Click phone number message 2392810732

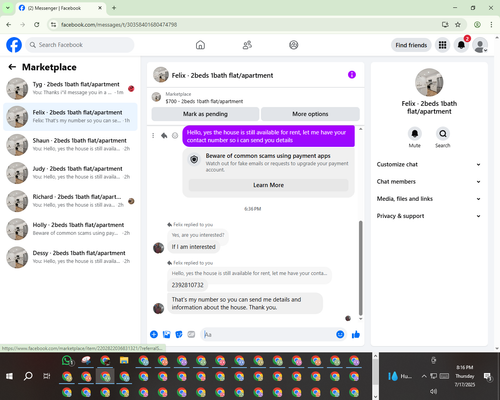187,285
